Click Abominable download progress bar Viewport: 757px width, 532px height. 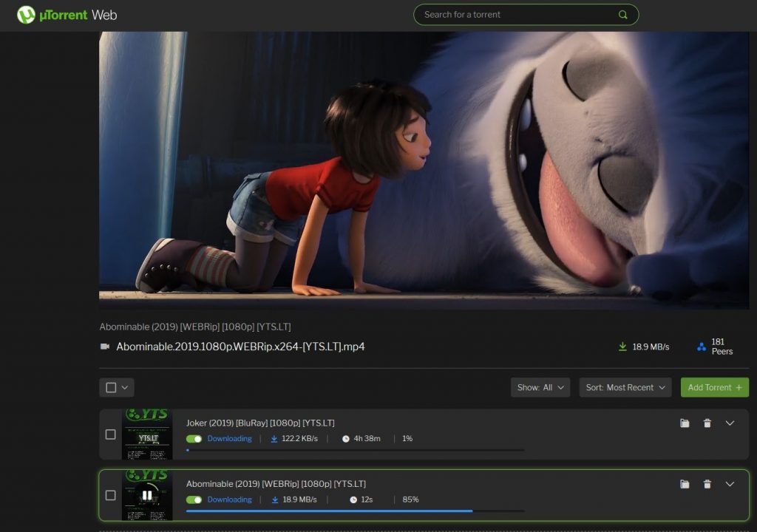[355, 511]
